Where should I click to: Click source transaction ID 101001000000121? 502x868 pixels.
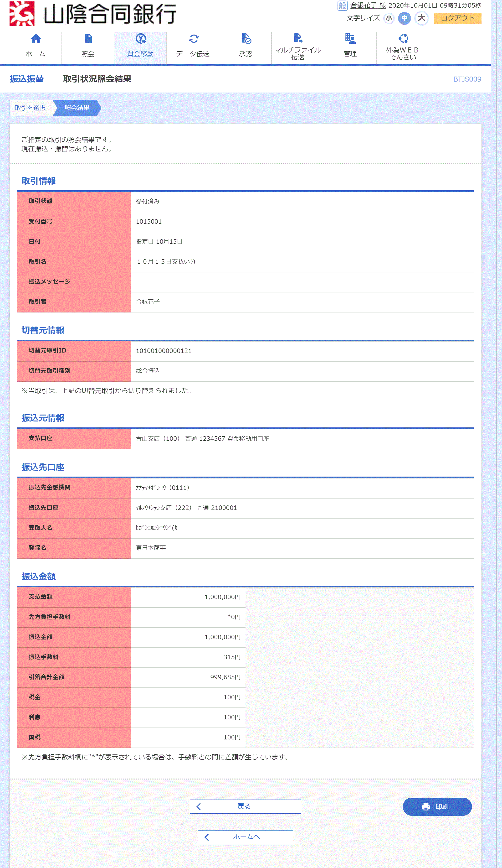(x=164, y=351)
